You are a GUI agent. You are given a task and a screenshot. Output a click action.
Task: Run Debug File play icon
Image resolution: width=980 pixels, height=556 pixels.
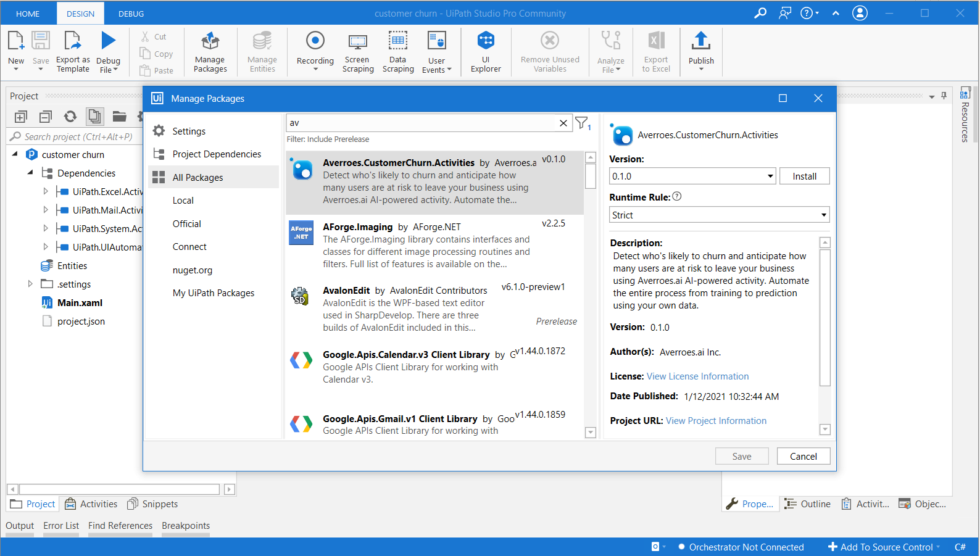(108, 41)
